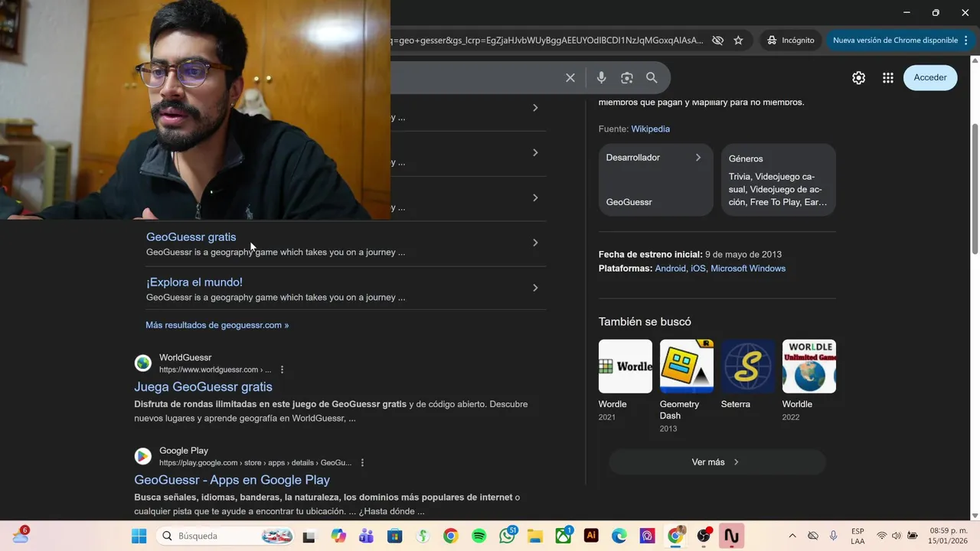Follow the iOS platform link
Image resolution: width=980 pixels, height=551 pixels.
coord(697,269)
